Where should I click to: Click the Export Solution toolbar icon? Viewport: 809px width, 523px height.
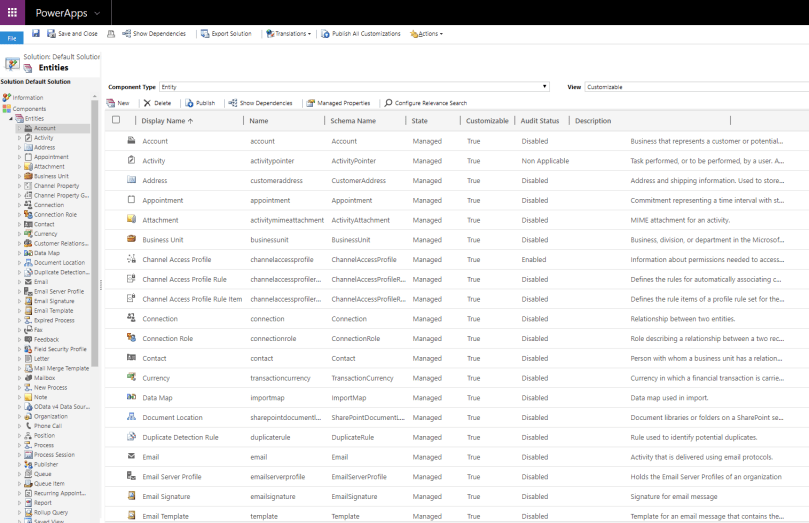coord(205,33)
